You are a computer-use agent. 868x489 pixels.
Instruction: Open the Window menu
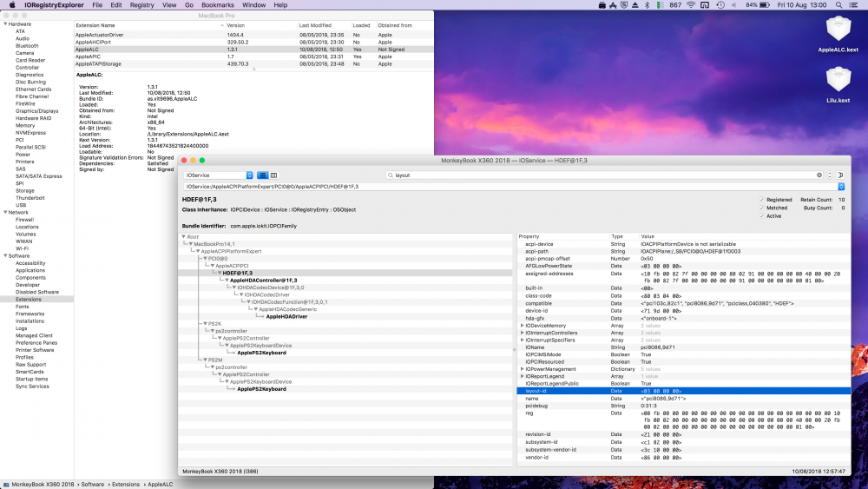253,5
